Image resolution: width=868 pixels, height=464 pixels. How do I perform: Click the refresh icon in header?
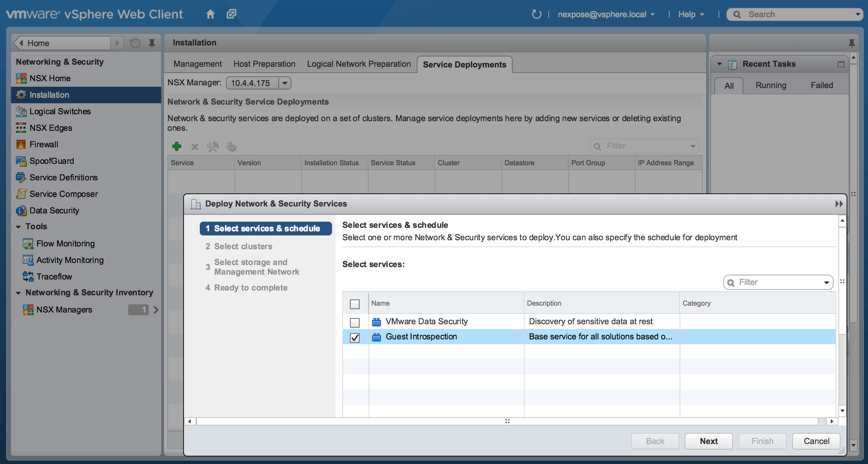tap(536, 14)
